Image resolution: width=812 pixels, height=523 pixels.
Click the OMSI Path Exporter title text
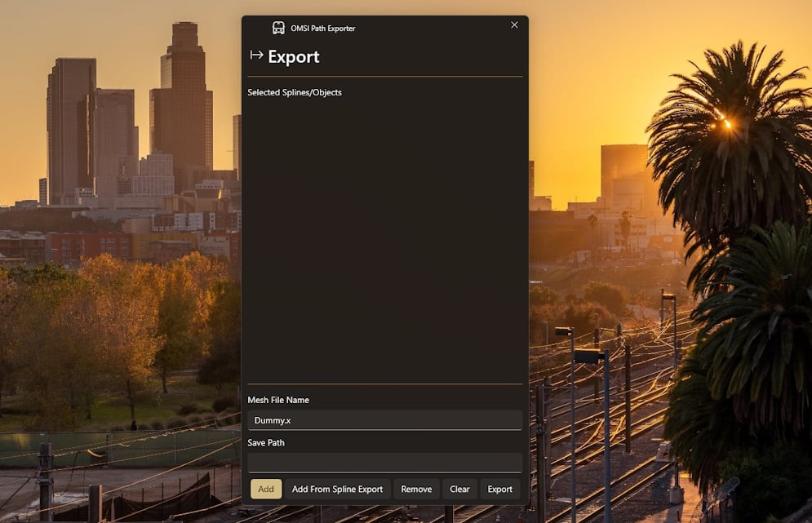(322, 29)
